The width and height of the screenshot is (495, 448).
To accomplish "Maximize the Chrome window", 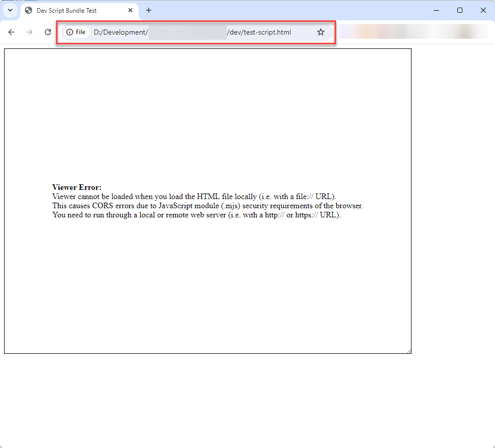I will (460, 10).
